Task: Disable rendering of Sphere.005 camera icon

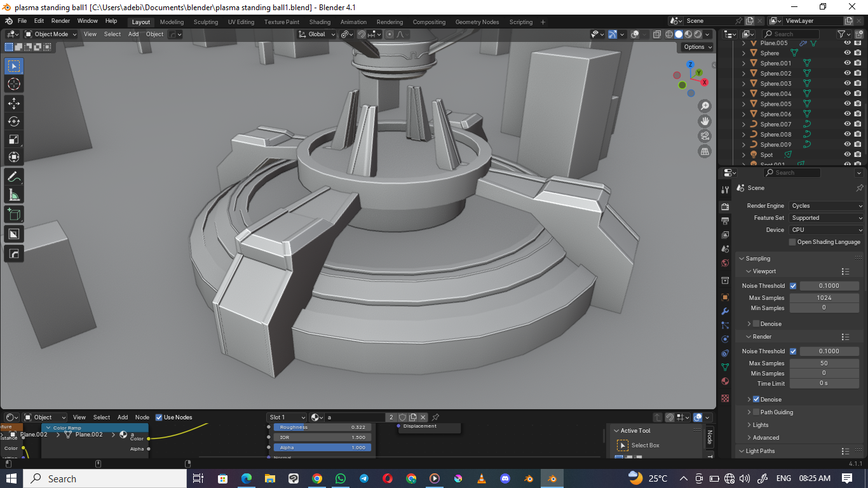Action: [x=857, y=104]
